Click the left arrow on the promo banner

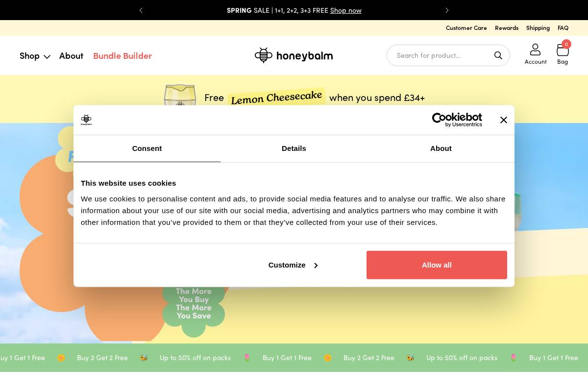tap(141, 10)
